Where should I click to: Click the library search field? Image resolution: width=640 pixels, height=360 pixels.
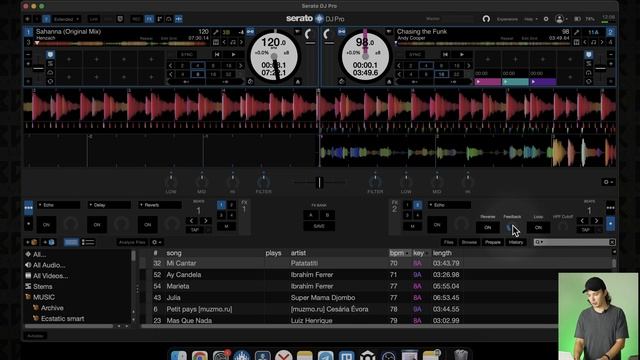[x=574, y=242]
